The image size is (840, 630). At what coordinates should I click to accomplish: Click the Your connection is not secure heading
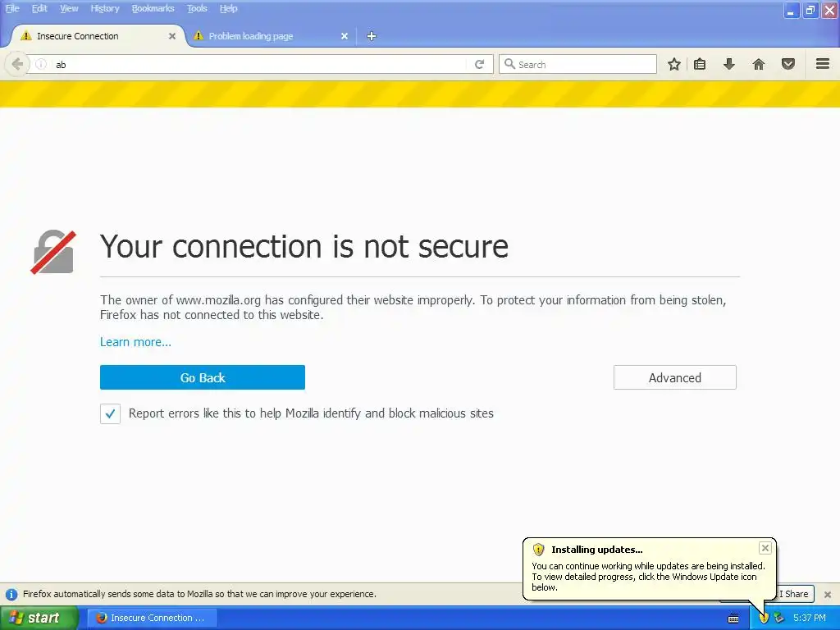(x=304, y=246)
